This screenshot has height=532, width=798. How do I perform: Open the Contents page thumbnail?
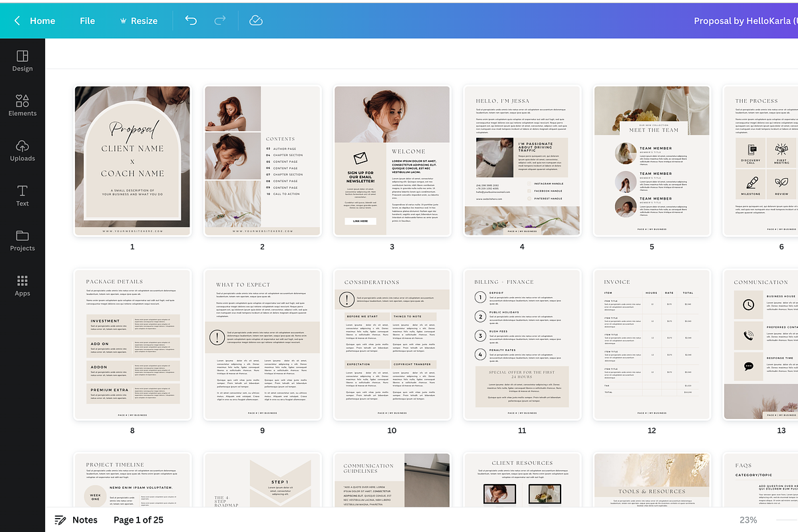(x=261, y=160)
